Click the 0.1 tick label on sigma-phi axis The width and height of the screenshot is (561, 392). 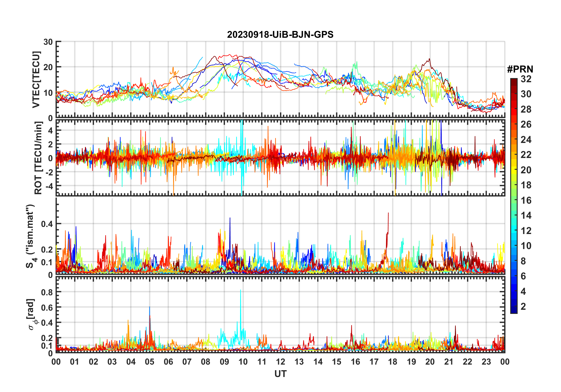tap(47, 345)
